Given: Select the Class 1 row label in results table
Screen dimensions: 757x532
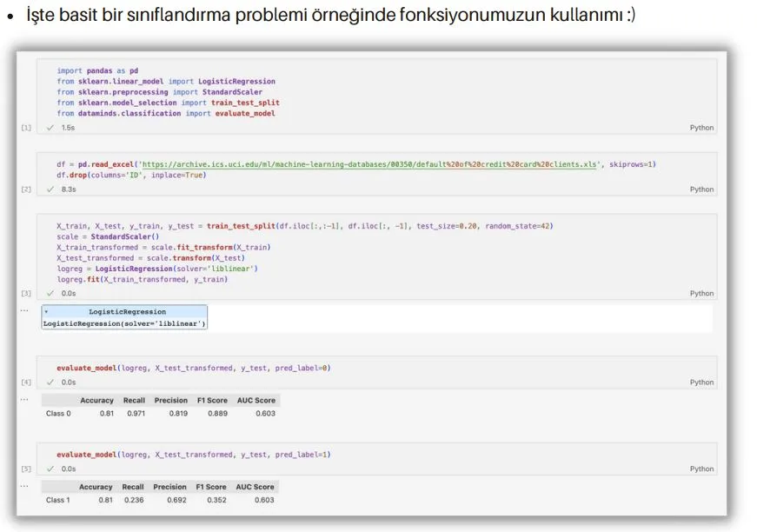Looking at the screenshot, I should pos(58,500).
